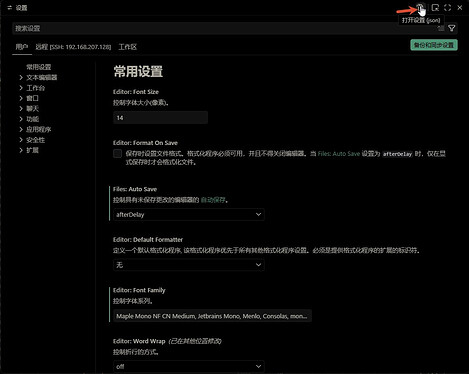Enable the Format On Save checkbox
Screen dimensions: 469x374
pyautogui.click(x=117, y=153)
